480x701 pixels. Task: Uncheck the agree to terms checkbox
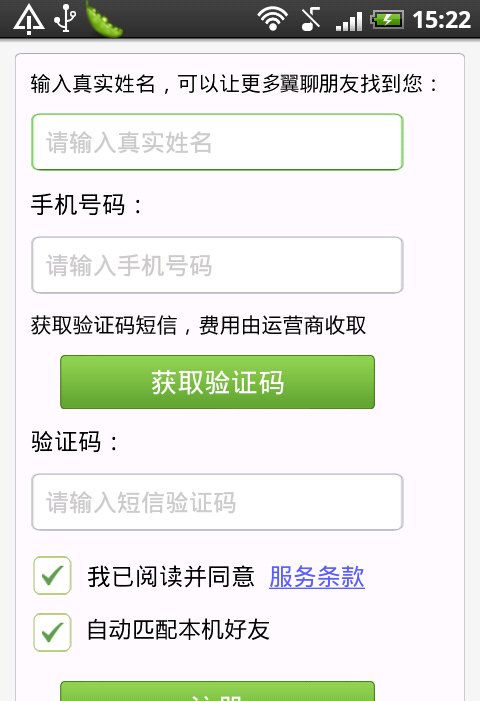(x=52, y=575)
